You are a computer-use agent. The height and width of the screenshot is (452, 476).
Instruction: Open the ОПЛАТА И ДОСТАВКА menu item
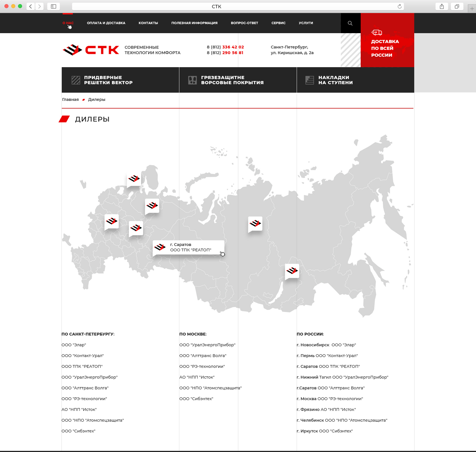coord(106,23)
